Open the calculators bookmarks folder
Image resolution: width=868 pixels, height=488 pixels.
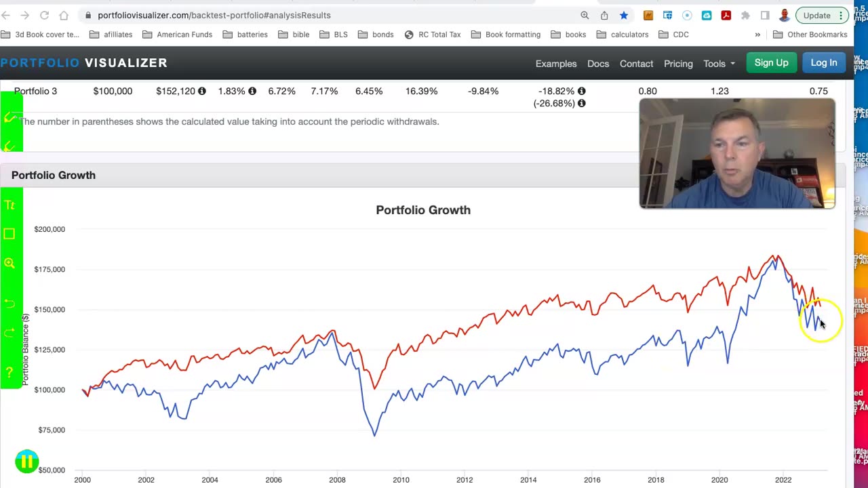[623, 35]
